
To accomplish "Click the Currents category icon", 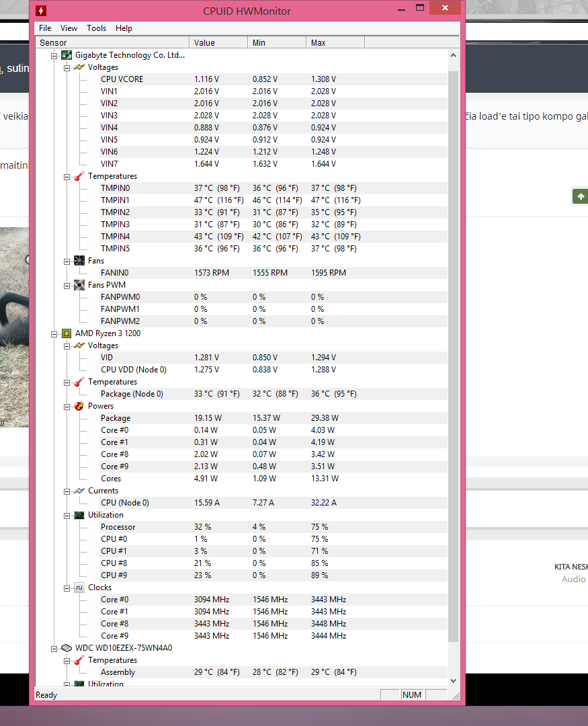I will click(x=79, y=491).
